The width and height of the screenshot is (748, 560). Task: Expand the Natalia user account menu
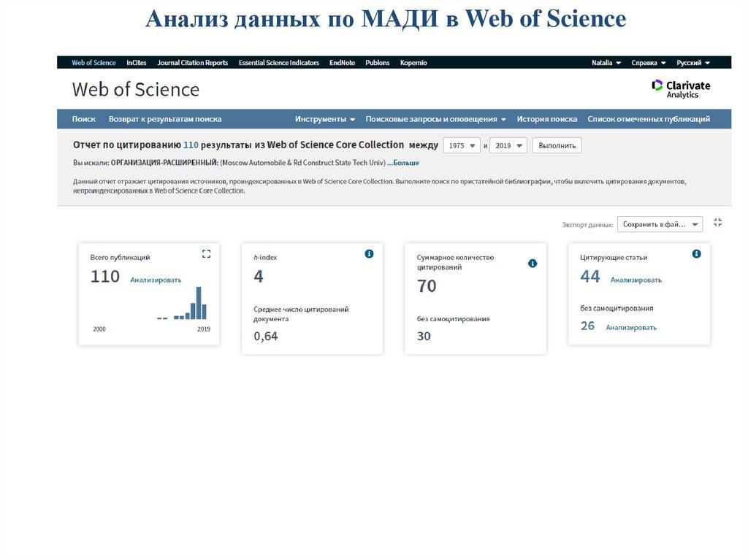click(606, 63)
